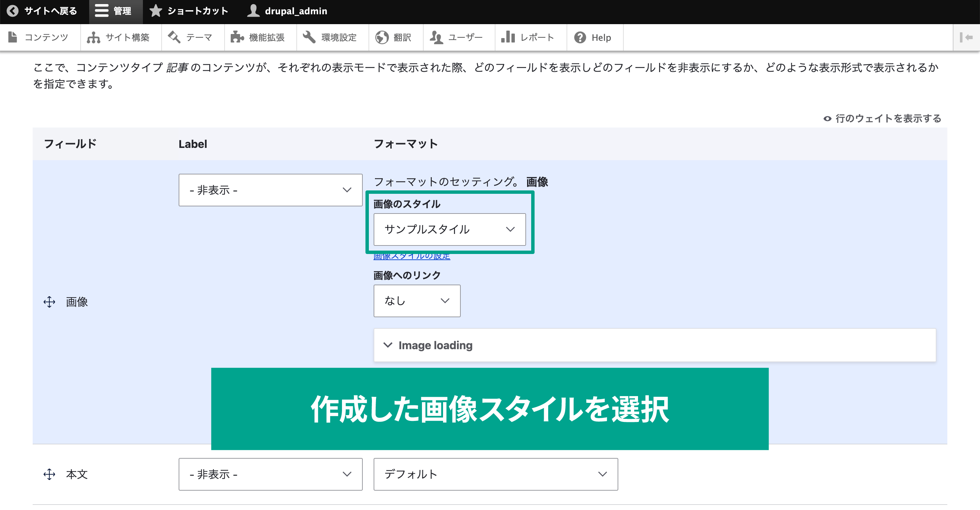Open the コンテンツ menu item
980x510 pixels.
[40, 37]
